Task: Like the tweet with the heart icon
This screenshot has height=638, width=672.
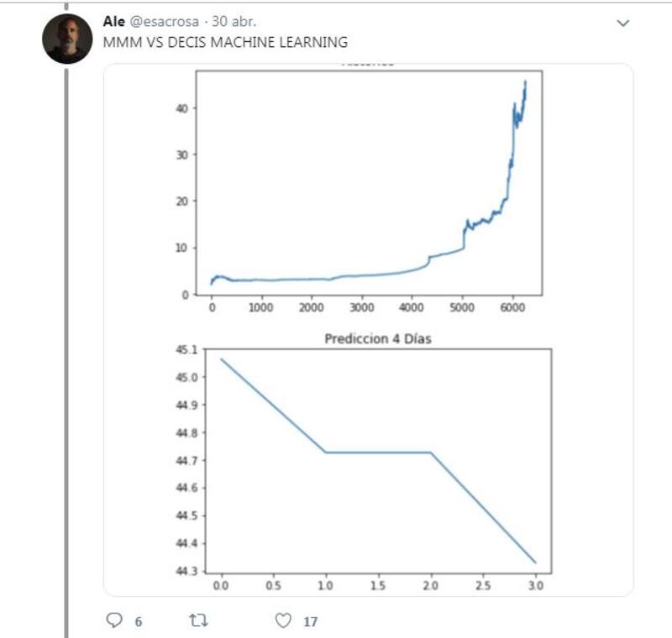Action: pyautogui.click(x=284, y=621)
